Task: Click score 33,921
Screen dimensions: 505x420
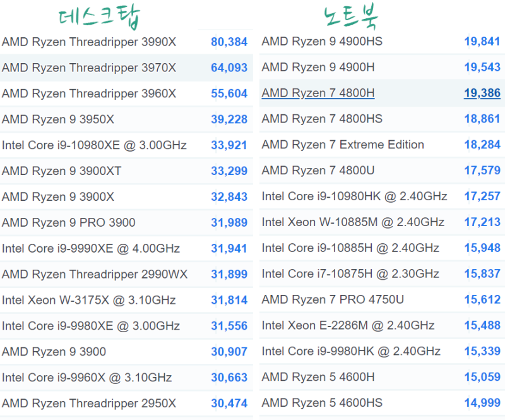Action: coord(229,145)
